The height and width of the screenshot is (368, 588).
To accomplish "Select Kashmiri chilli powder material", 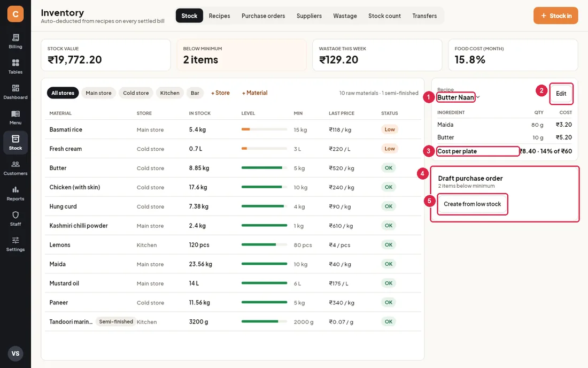I will pos(79,225).
